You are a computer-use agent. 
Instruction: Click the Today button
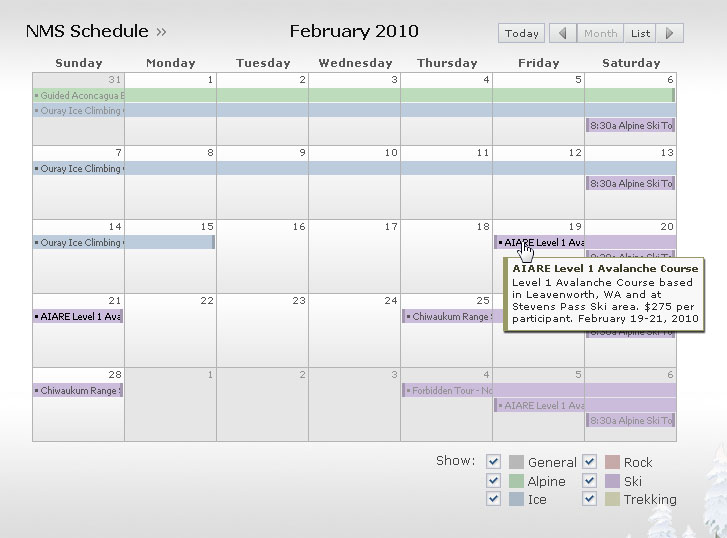[522, 33]
